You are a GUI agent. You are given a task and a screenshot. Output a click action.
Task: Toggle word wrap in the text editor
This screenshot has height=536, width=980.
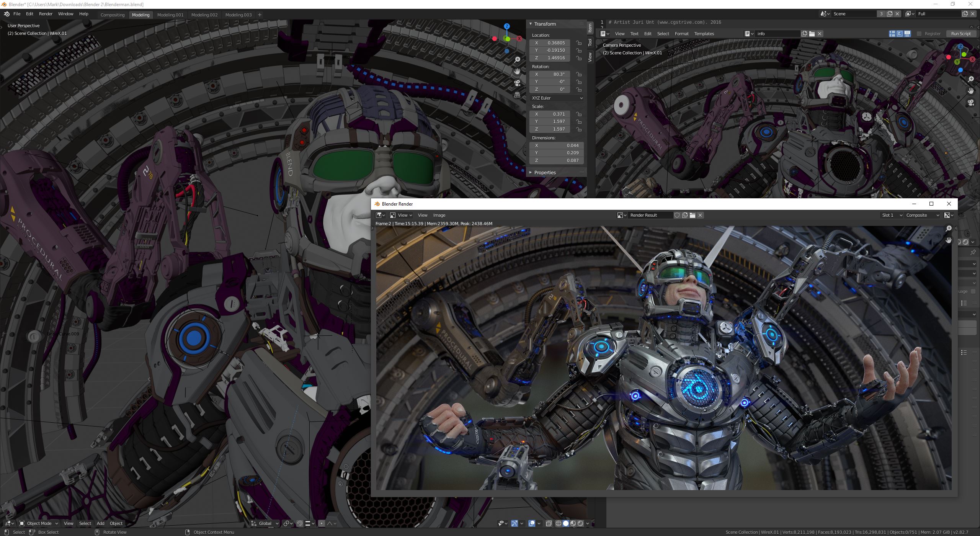coord(900,34)
